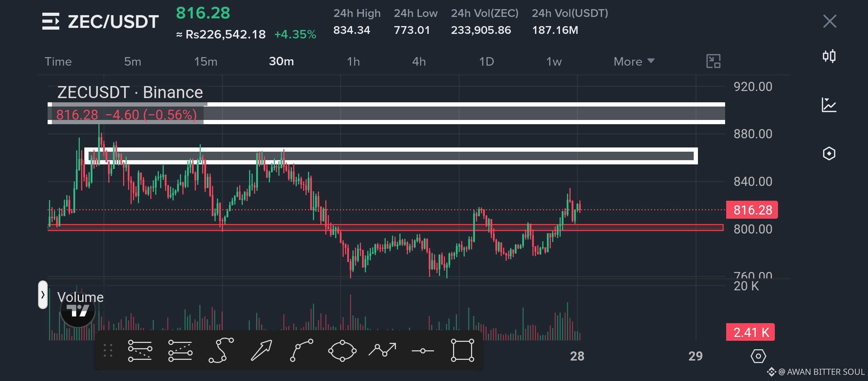Image resolution: width=868 pixels, height=381 pixels.
Task: Open the More timeframes dropdown
Action: (634, 61)
